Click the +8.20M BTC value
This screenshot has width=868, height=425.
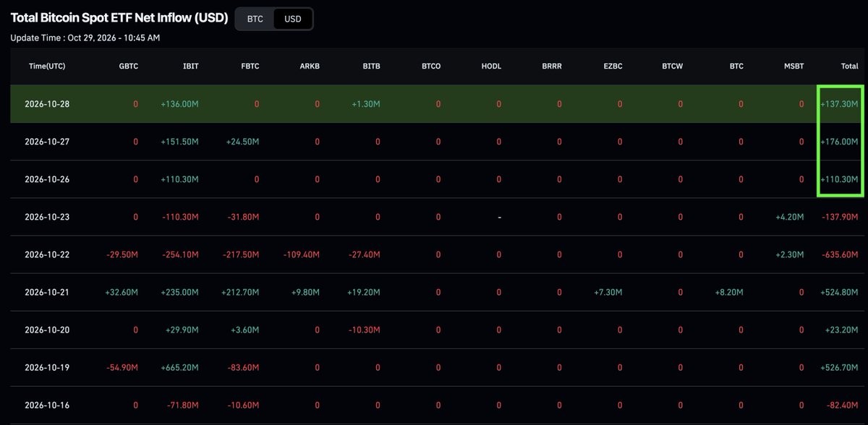728,292
